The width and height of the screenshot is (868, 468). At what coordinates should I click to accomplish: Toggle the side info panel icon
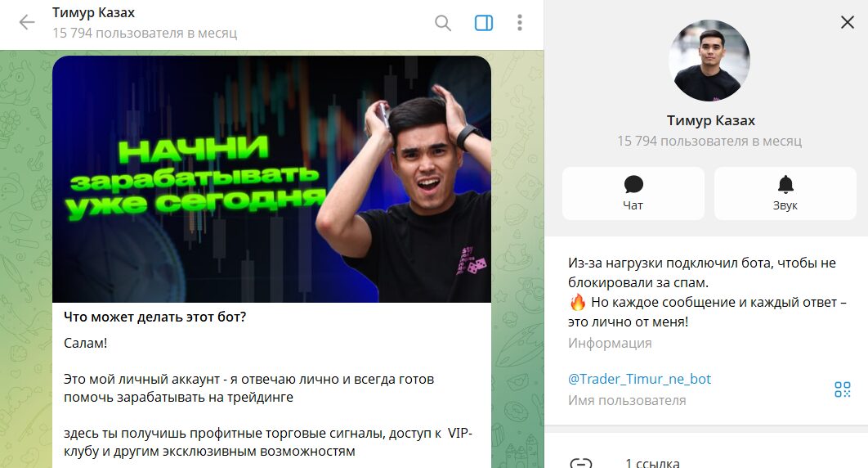point(484,23)
